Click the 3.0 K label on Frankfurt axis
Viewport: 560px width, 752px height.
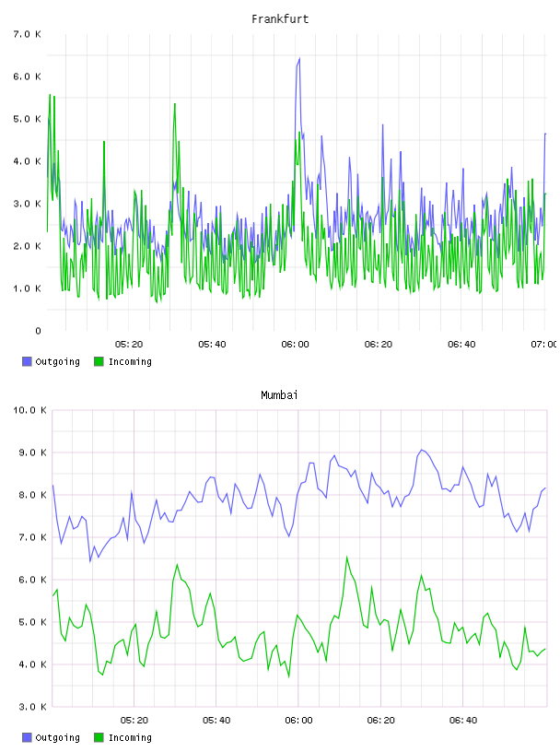(28, 204)
